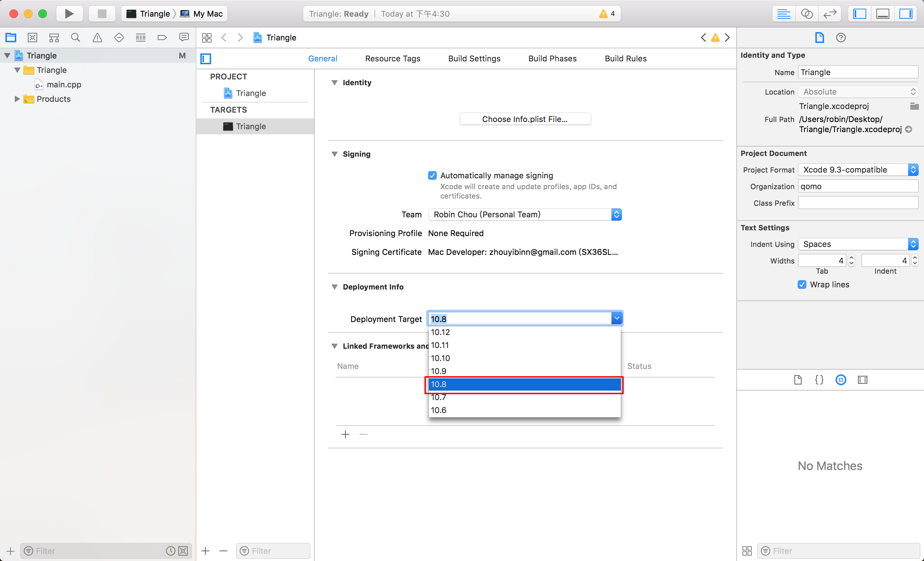
Task: Toggle Automatically manage signing checkbox
Action: 432,175
